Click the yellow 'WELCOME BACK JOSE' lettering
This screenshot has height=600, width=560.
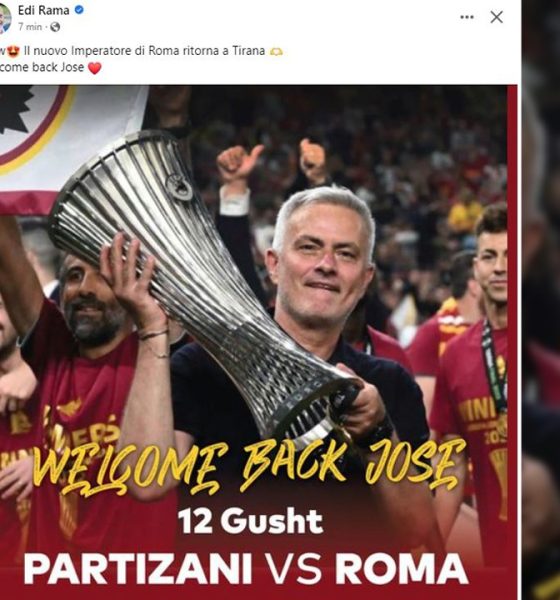[249, 467]
